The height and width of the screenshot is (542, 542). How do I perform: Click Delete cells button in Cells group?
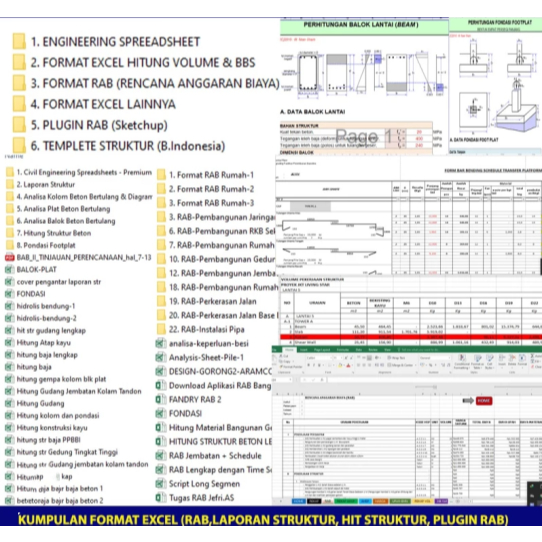(512, 362)
